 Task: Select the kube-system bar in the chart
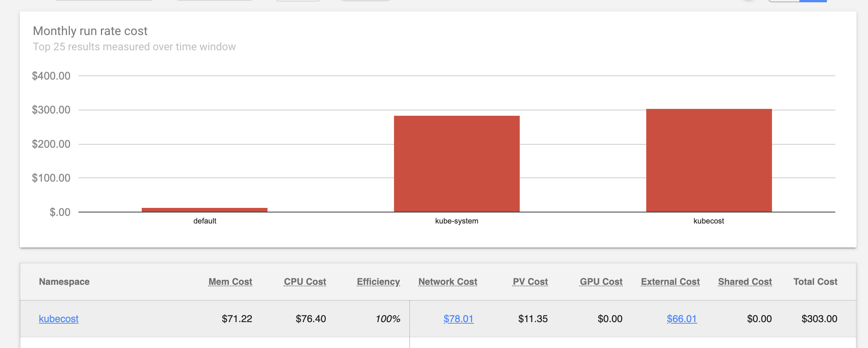[457, 164]
